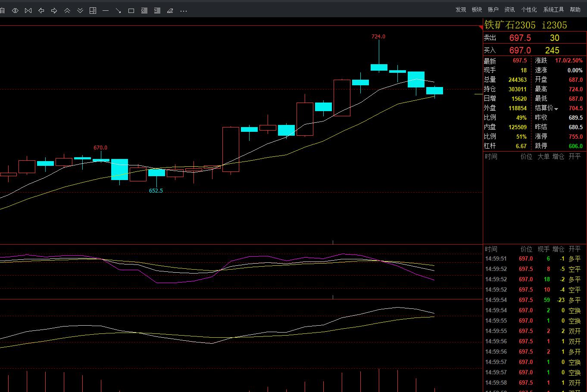Click the 昨收 value 689.5
Screen dimensions: 587x392
pyautogui.click(x=576, y=118)
